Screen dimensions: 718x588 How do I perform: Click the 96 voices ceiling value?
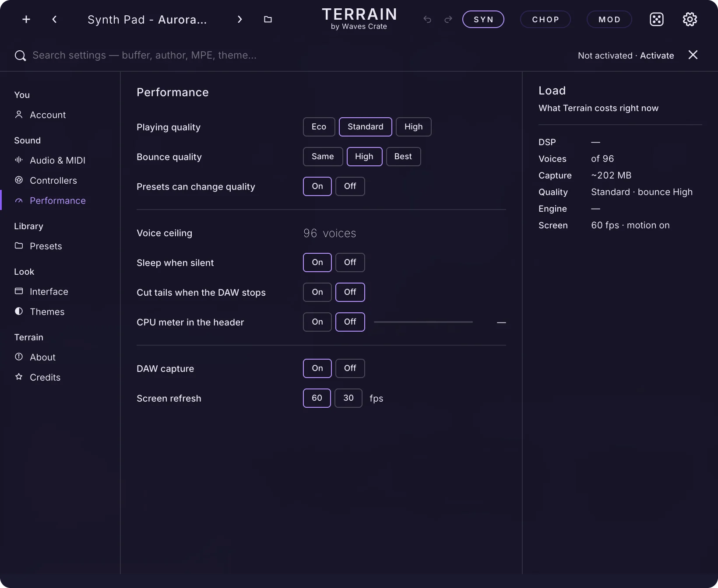[x=330, y=233]
